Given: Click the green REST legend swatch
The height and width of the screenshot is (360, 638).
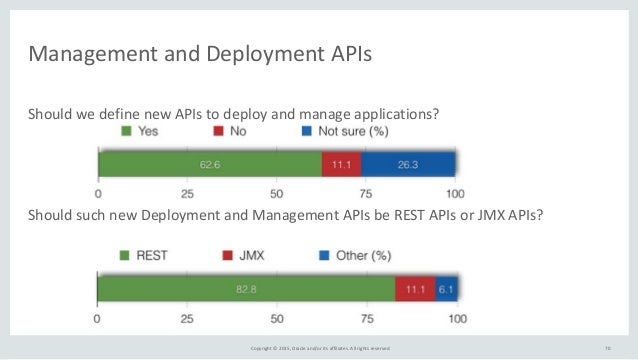Looking at the screenshot, I should pyautogui.click(x=125, y=255).
